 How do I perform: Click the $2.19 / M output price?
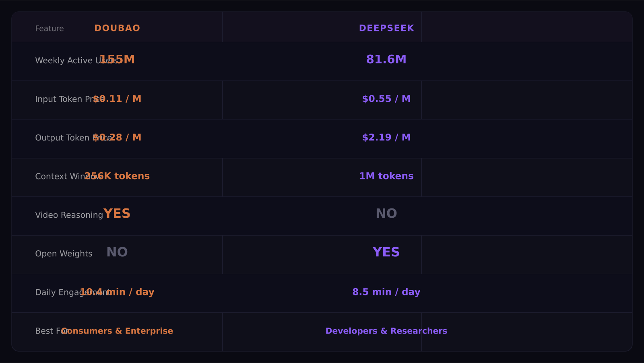click(x=386, y=137)
